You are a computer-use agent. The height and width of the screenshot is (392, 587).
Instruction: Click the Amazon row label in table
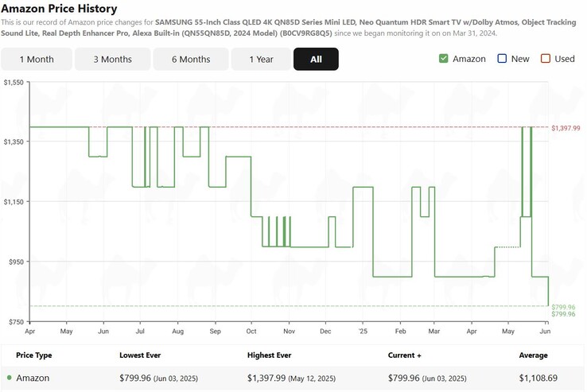[x=33, y=378]
